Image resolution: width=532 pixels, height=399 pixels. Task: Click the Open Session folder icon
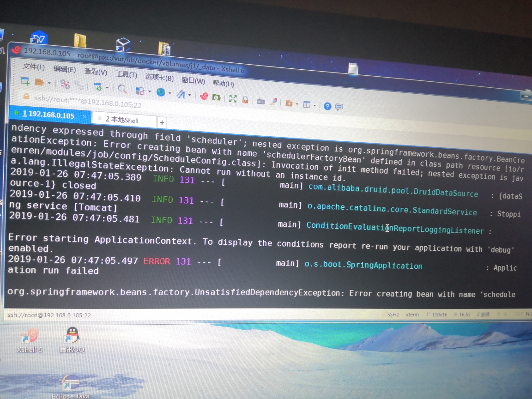pyautogui.click(x=40, y=82)
